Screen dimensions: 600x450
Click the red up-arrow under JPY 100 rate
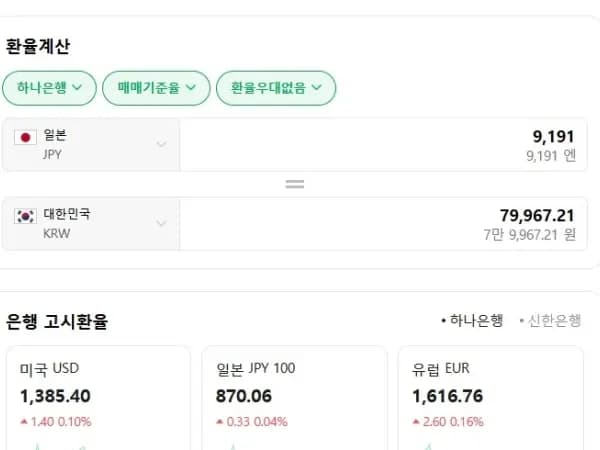coord(220,421)
